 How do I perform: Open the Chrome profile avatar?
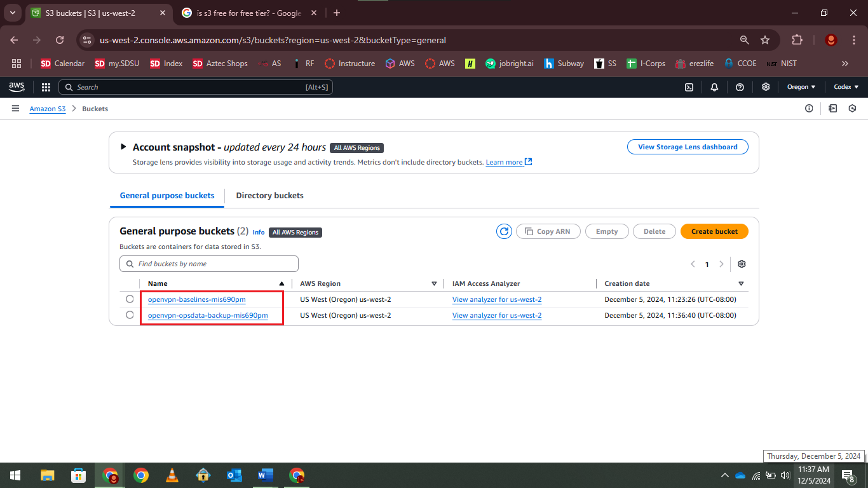point(831,40)
